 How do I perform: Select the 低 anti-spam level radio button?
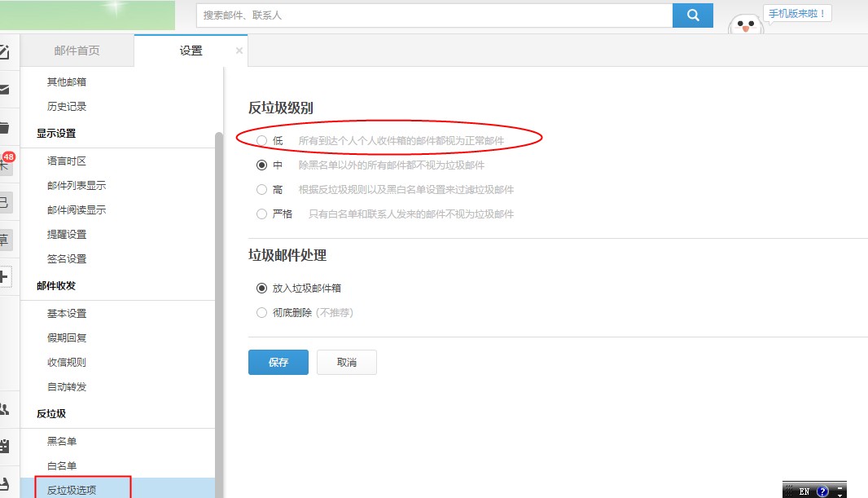tap(261, 141)
